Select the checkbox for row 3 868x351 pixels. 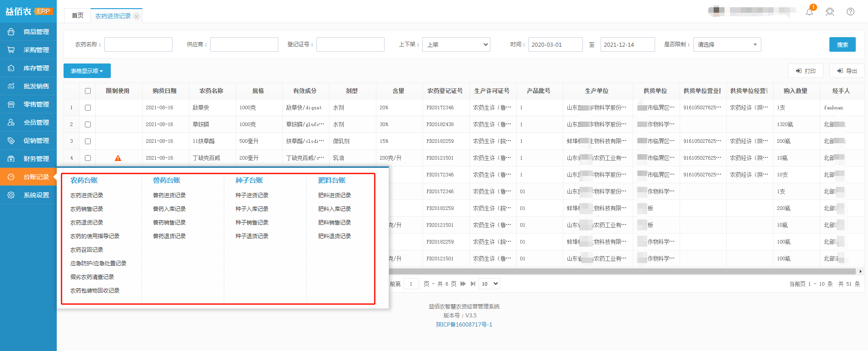pos(88,141)
